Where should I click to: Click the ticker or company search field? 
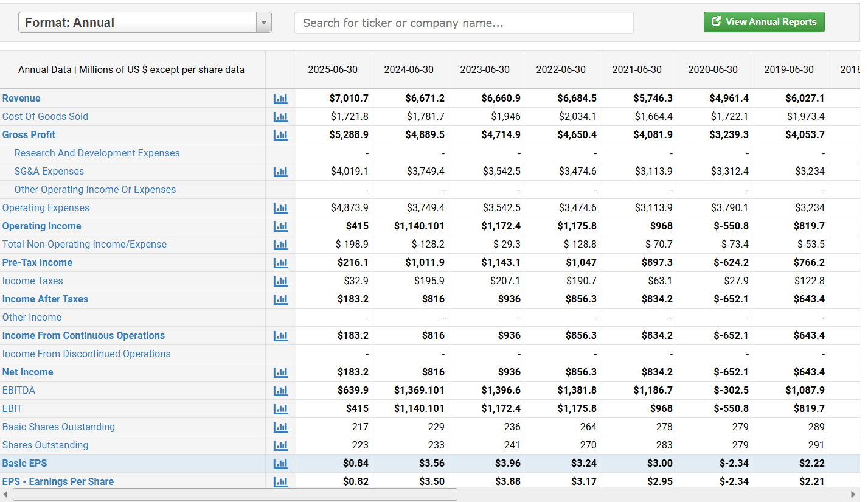(464, 23)
